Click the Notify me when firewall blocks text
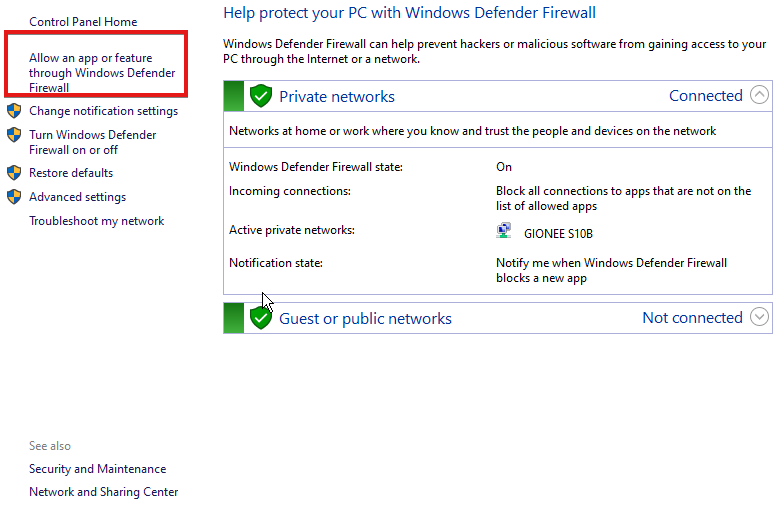The height and width of the screenshot is (519, 784). [x=612, y=270]
